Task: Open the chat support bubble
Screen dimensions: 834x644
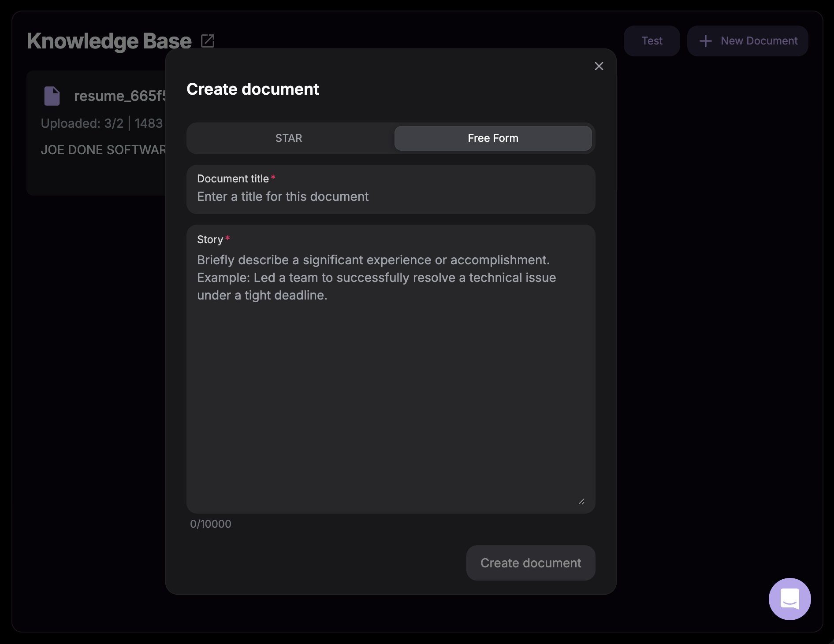Action: (x=789, y=599)
